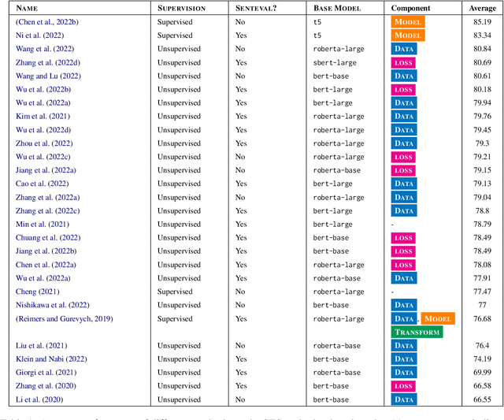Click the Base Model column header

(x=339, y=8)
